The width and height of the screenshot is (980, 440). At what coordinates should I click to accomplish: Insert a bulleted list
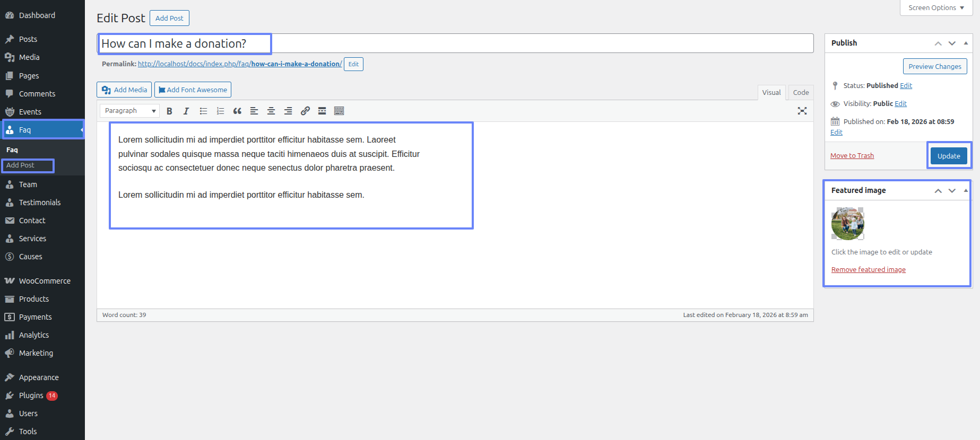203,111
